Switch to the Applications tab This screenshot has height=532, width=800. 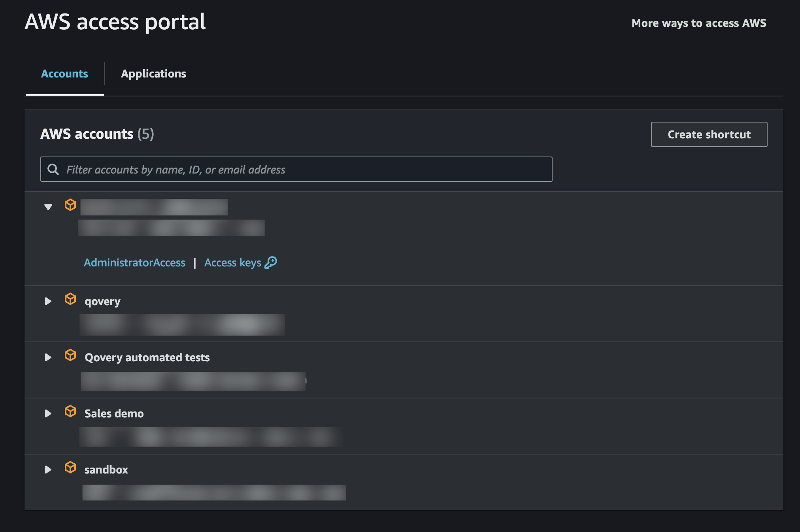pyautogui.click(x=153, y=74)
